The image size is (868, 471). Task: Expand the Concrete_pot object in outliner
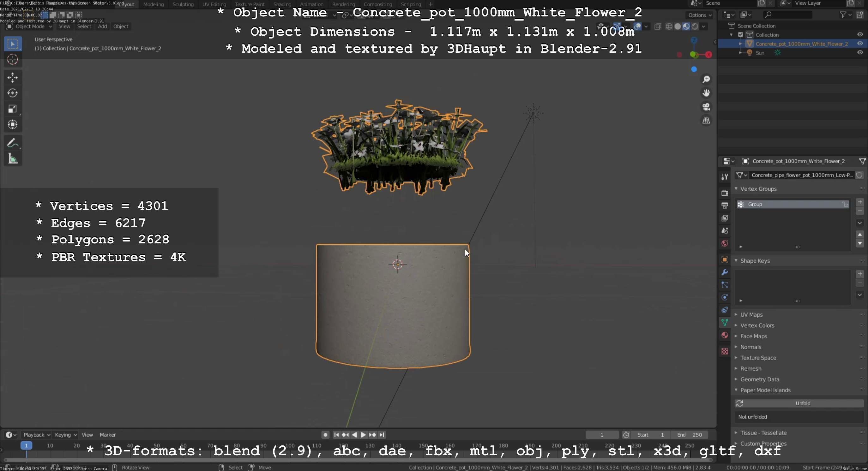coord(740,44)
